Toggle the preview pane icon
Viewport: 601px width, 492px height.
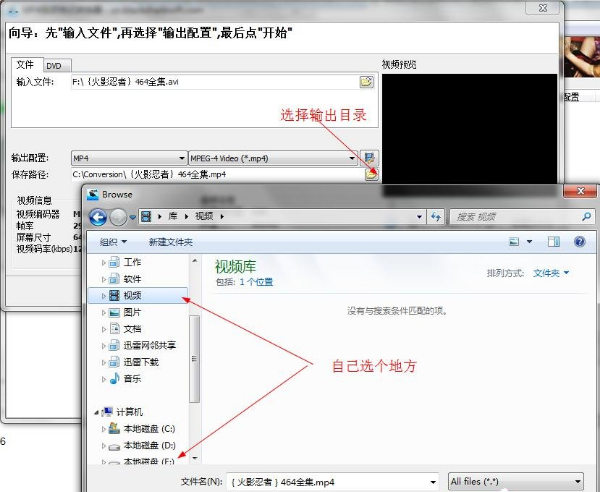tap(553, 241)
